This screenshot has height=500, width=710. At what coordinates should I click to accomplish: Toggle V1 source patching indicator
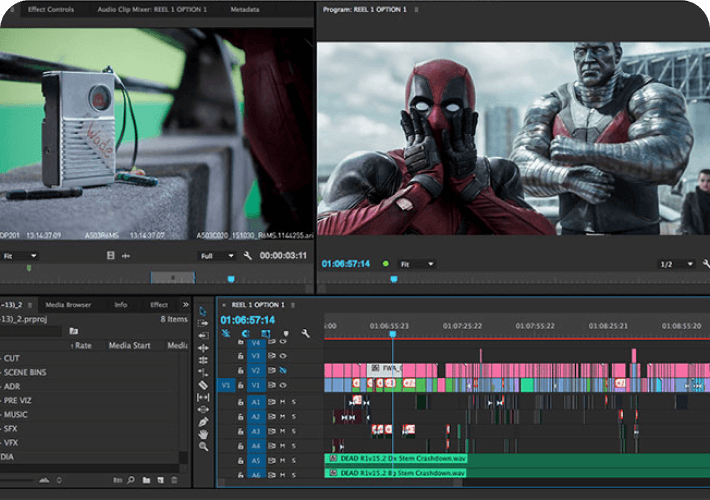pos(225,385)
